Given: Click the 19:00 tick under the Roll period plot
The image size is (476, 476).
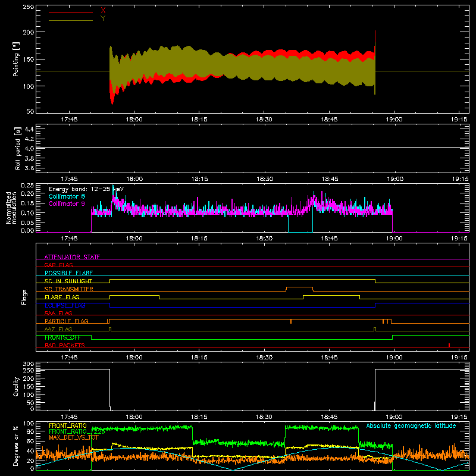Looking at the screenshot, I should pos(395,179).
